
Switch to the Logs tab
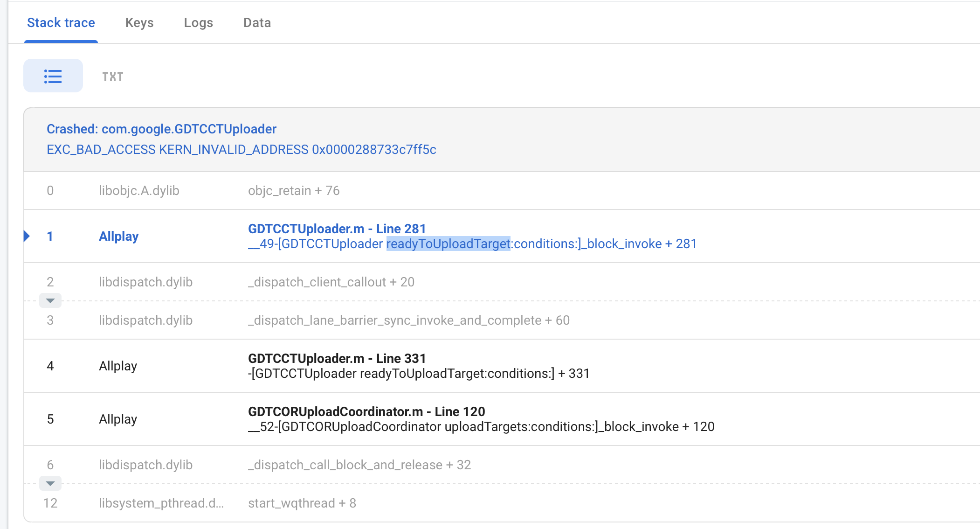click(199, 22)
